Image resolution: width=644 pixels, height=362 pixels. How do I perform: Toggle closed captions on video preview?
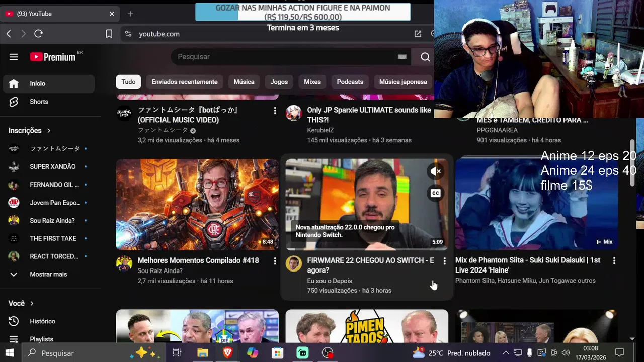tap(436, 193)
